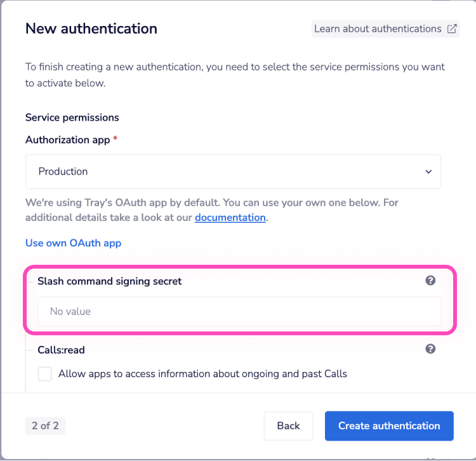
Task: Click 'Use own OAuth app' link
Action: coord(73,243)
